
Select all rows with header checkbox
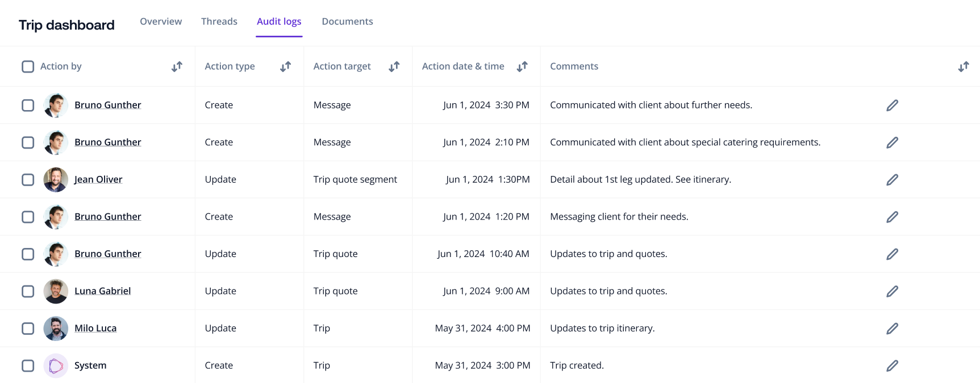(x=28, y=66)
